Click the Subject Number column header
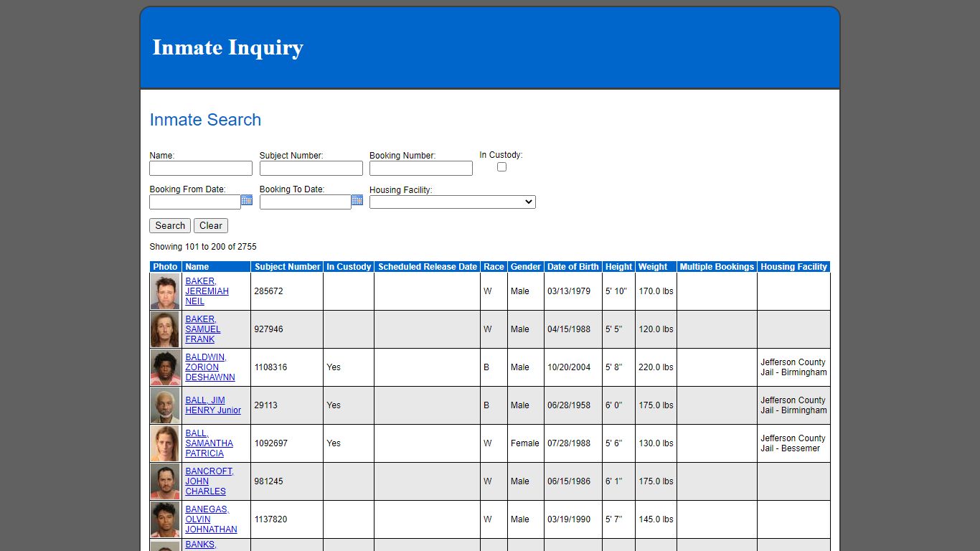This screenshot has width=980, height=551. pyautogui.click(x=287, y=267)
